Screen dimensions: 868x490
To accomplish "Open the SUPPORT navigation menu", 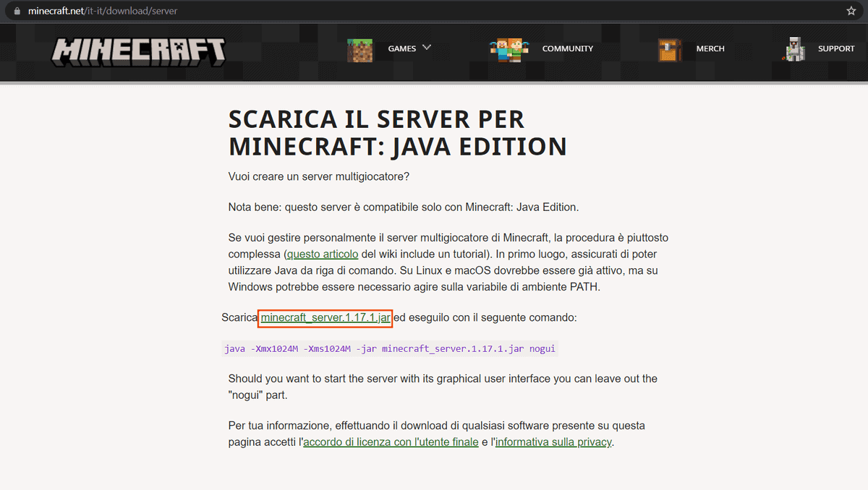I will click(x=836, y=48).
